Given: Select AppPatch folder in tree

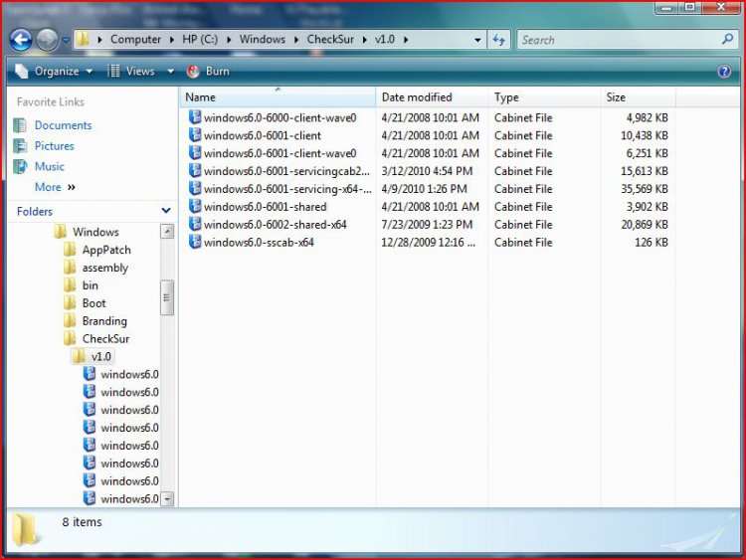Looking at the screenshot, I should click(x=106, y=250).
